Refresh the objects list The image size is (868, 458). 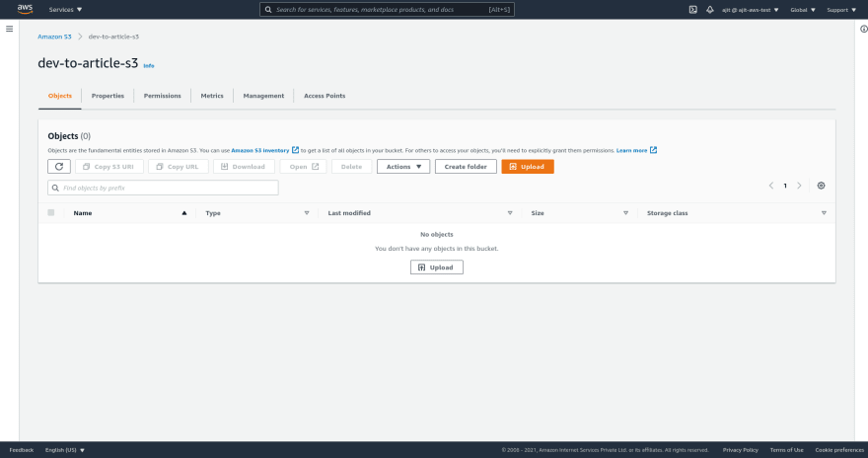click(59, 166)
